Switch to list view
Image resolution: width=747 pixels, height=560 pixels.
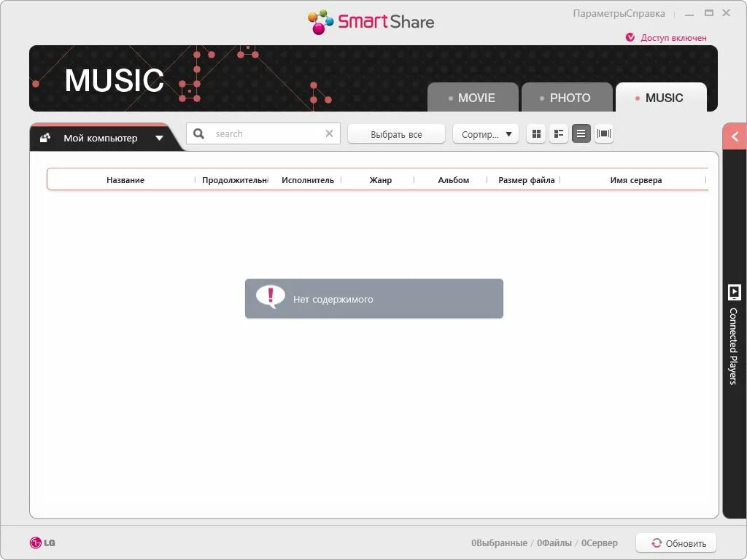581,134
